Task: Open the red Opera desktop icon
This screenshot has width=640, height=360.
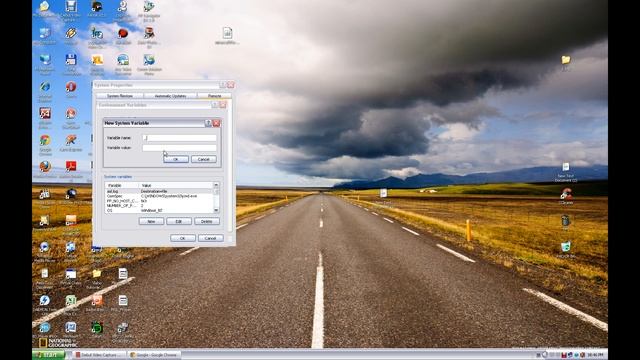Action: (71, 87)
